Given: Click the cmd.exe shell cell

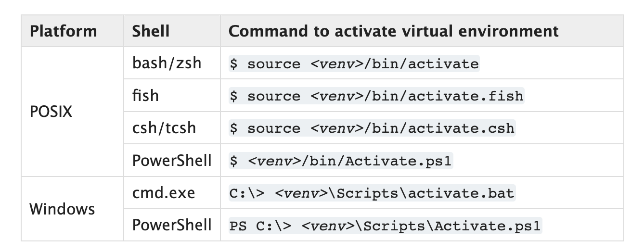Looking at the screenshot, I should [164, 193].
